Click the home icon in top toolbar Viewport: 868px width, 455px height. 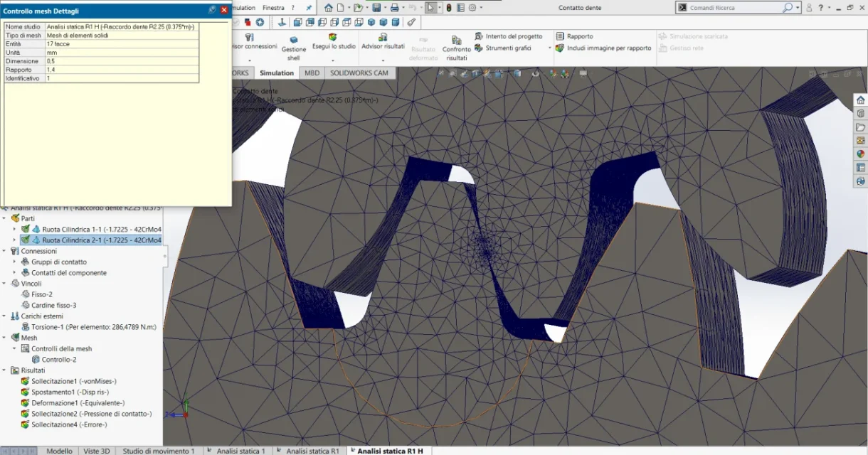point(328,8)
